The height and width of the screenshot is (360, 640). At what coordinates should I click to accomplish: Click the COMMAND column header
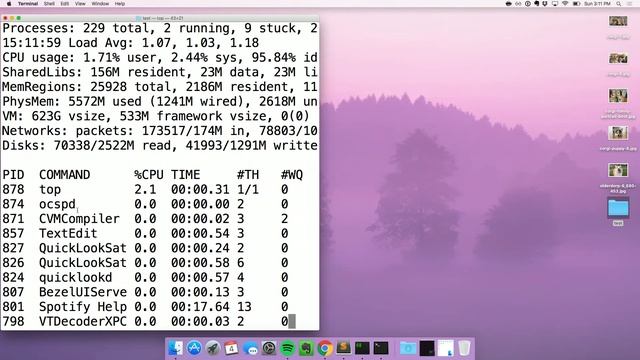(x=64, y=175)
